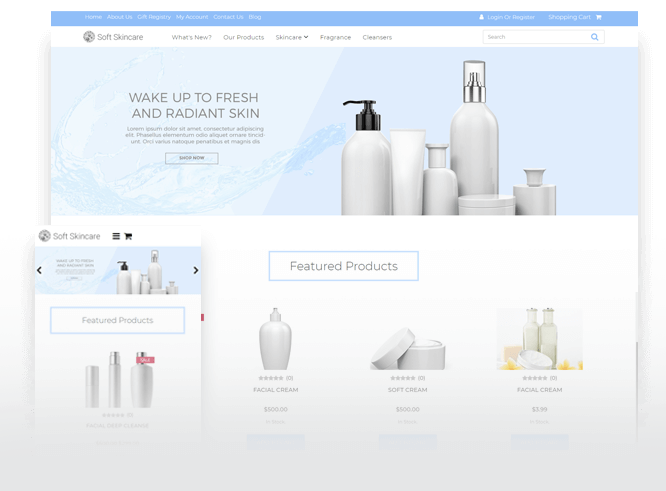Viewport: 666px width, 491px height.
Task: Click the user icon beside Login Or Register
Action: pyautogui.click(x=481, y=17)
